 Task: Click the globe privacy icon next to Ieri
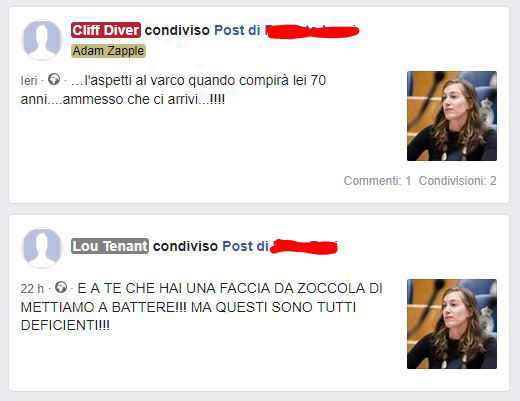tap(54, 79)
